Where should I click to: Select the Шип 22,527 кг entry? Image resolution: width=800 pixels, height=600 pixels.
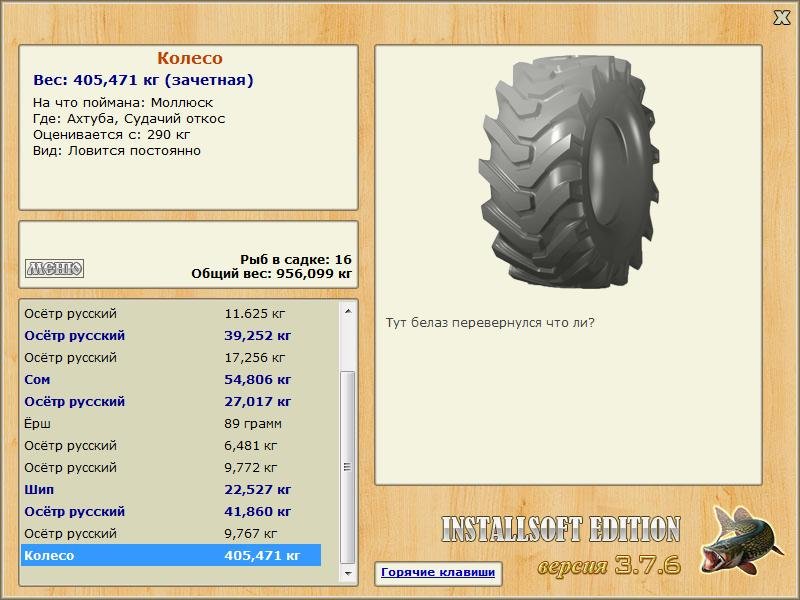coord(171,489)
